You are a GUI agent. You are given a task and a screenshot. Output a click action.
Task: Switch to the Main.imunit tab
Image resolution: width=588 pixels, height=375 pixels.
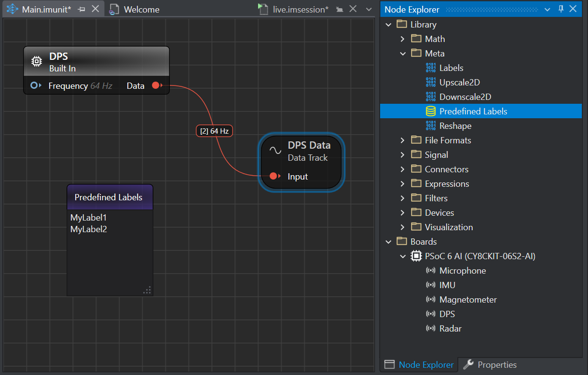tap(46, 9)
